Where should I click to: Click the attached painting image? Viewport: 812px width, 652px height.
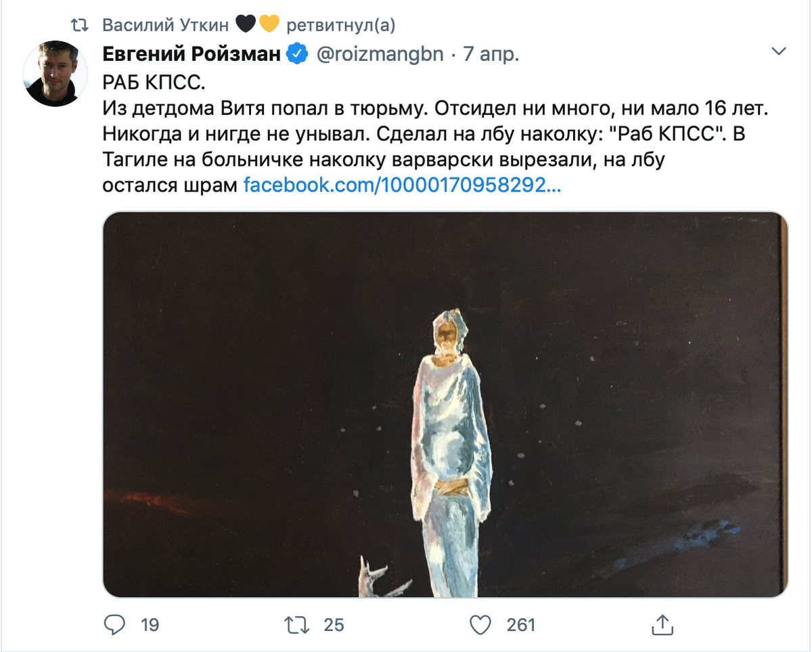click(x=447, y=406)
